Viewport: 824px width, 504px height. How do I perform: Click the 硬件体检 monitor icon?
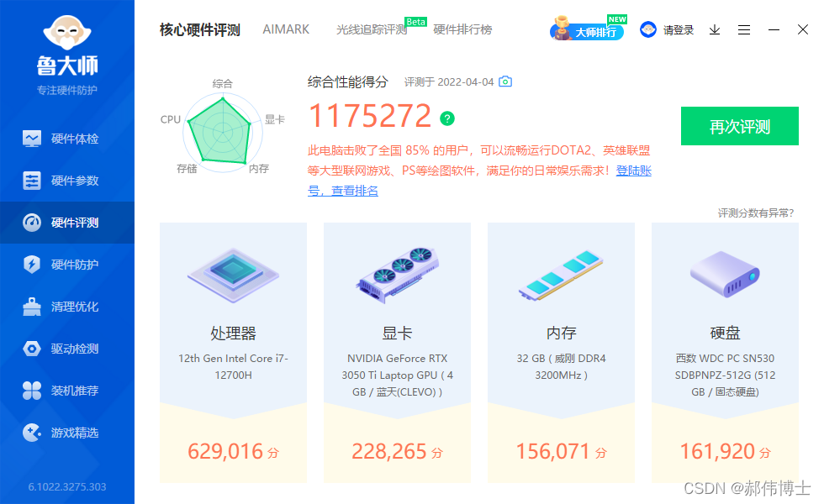click(x=32, y=139)
